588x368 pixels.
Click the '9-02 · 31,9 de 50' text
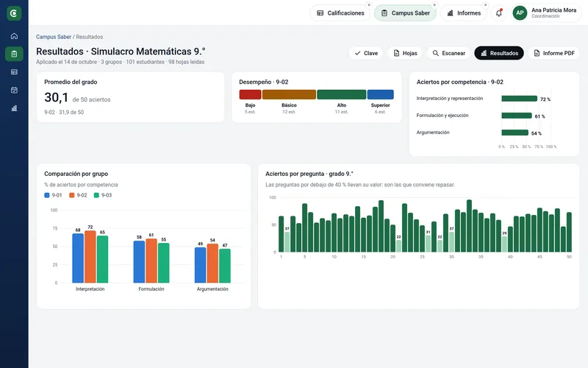coord(64,113)
